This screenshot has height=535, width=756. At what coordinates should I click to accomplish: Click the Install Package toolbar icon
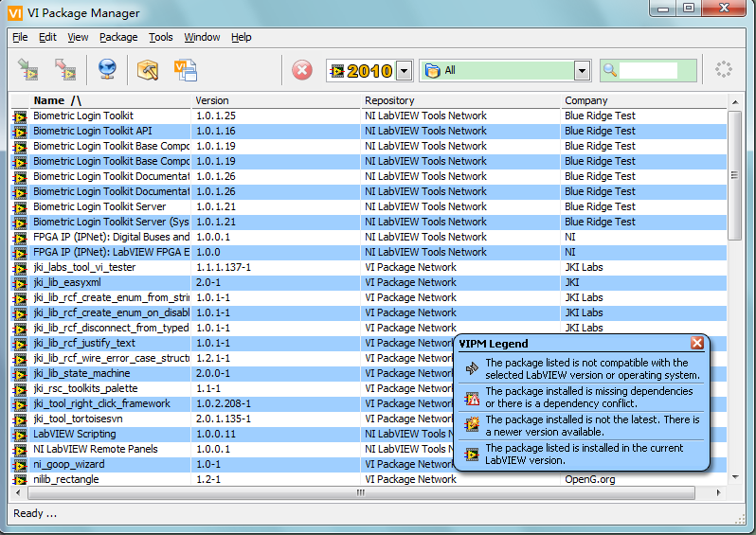point(28,70)
